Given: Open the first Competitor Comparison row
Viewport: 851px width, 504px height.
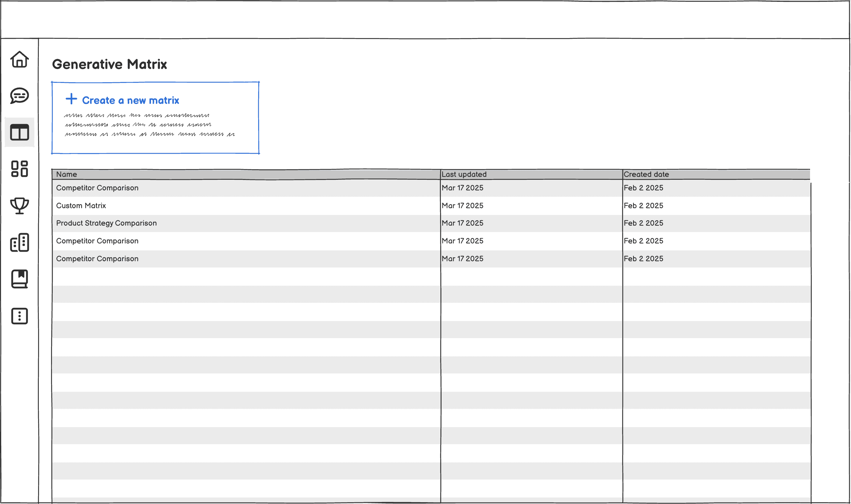Looking at the screenshot, I should (x=97, y=188).
